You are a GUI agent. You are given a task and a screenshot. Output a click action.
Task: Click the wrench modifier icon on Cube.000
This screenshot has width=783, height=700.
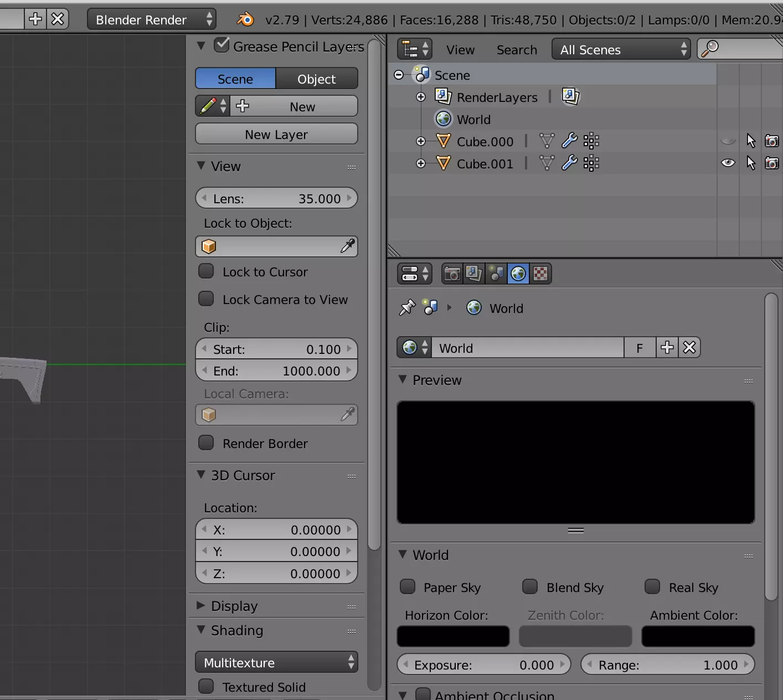coord(569,141)
